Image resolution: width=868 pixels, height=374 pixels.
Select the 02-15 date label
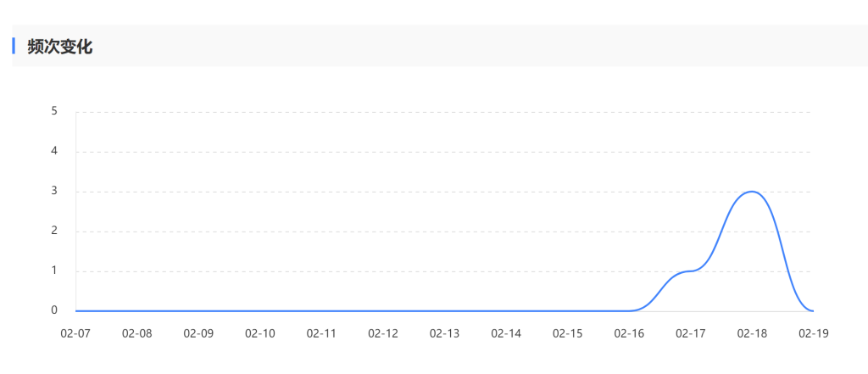567,334
